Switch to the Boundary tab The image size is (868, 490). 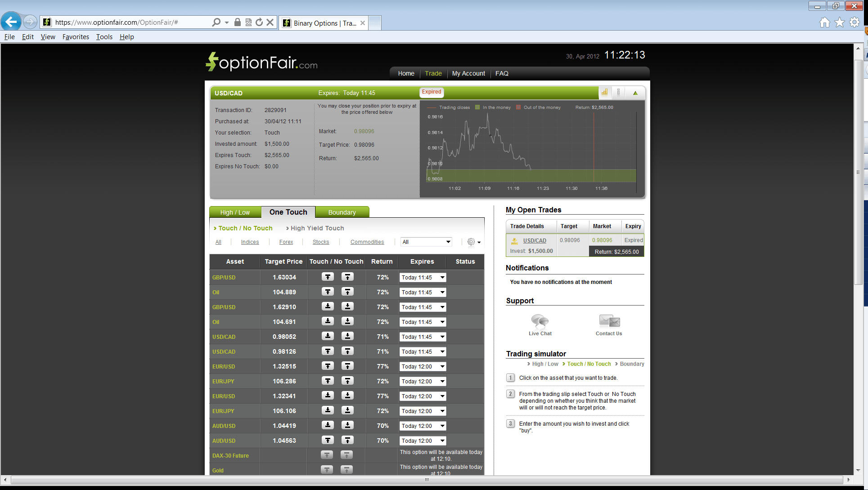342,211
